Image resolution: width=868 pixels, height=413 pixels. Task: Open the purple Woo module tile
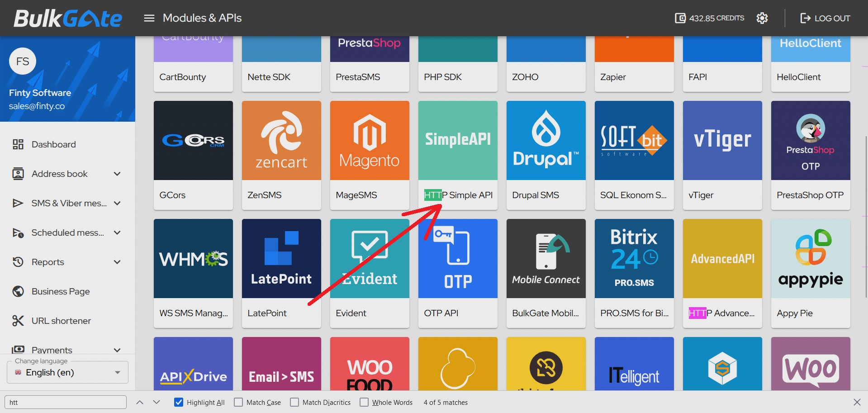811,364
